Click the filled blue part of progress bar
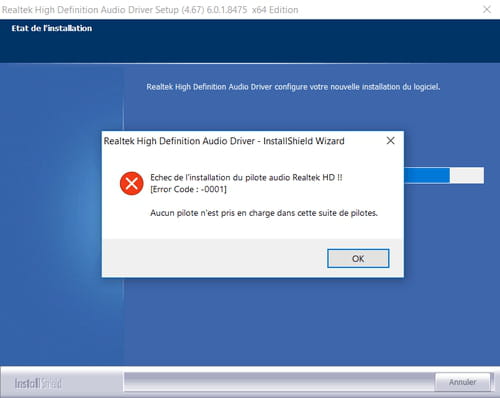The width and height of the screenshot is (500, 398). point(427,175)
